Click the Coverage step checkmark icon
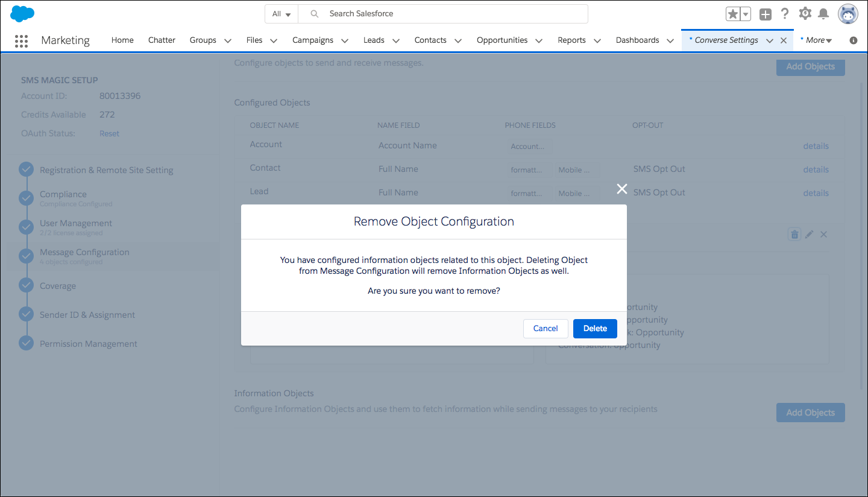Screen dimensions: 868x497 (26, 285)
